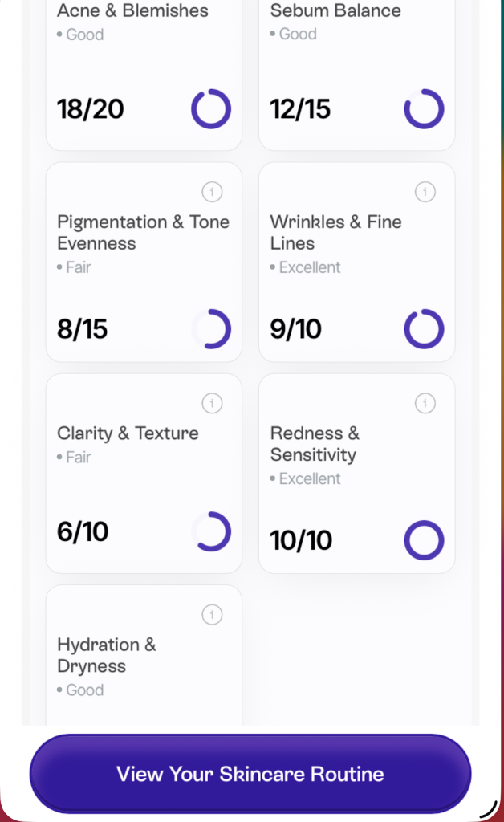Click info icon on Pigmentation & Tone Evenness card
Viewport: 504px width, 822px height.
[x=212, y=192]
